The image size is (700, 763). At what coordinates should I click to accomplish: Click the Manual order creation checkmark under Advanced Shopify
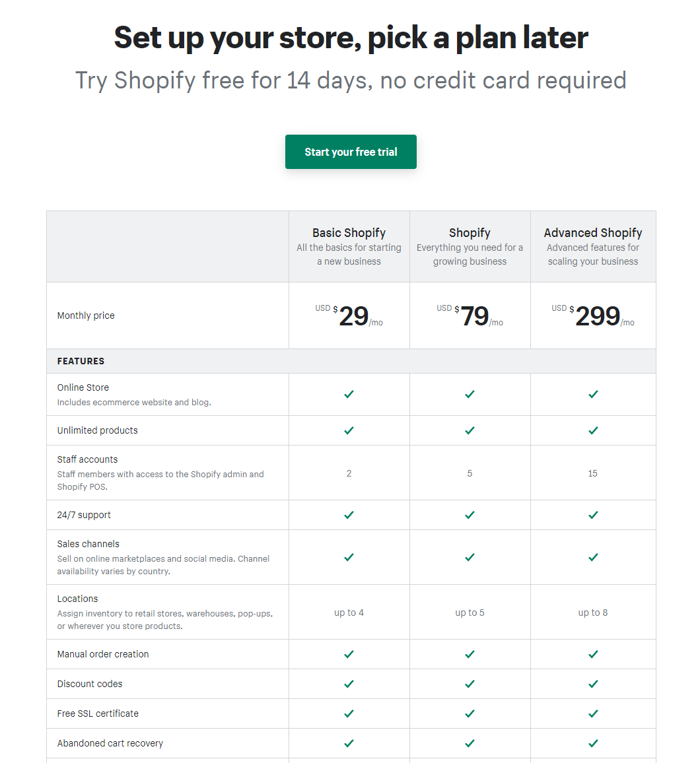pyautogui.click(x=592, y=655)
